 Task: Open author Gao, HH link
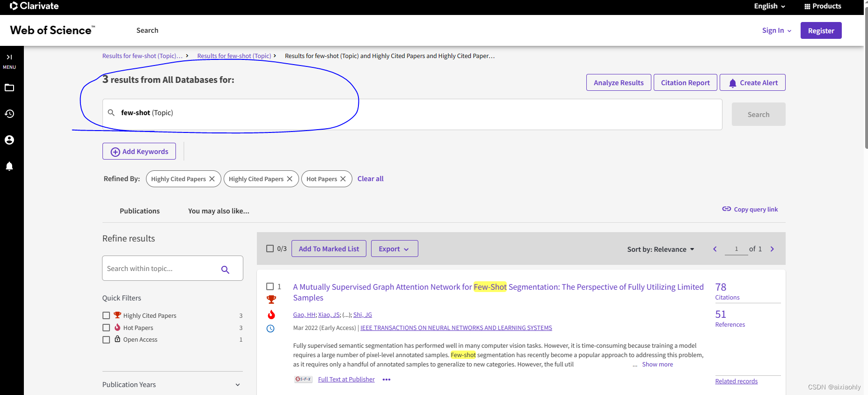[304, 315]
